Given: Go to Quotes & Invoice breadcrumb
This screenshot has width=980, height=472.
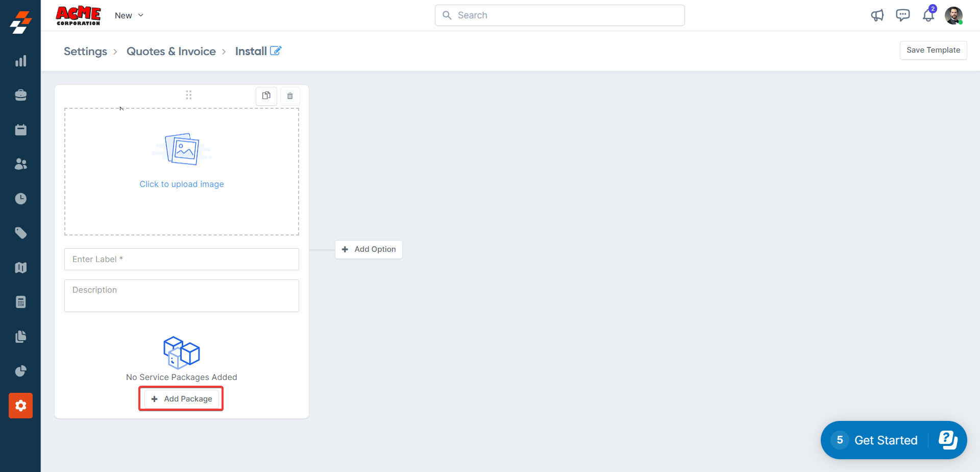Looking at the screenshot, I should tap(171, 51).
